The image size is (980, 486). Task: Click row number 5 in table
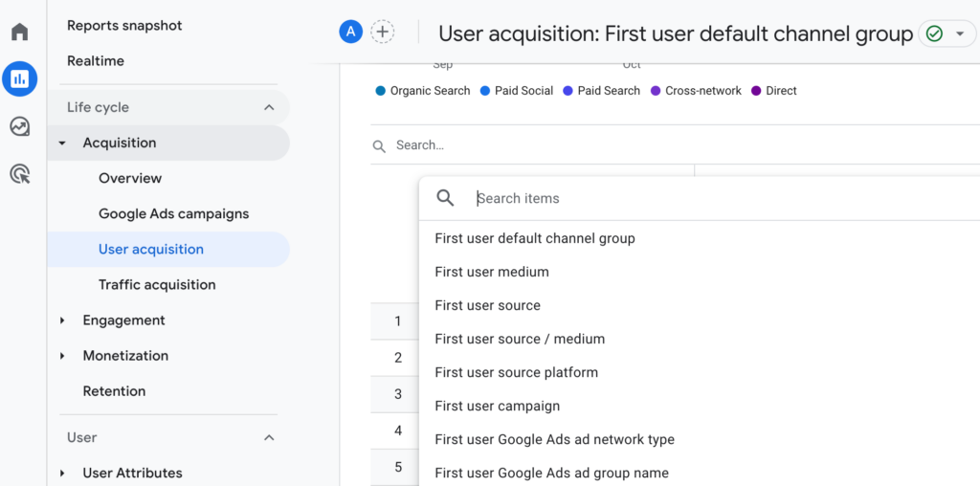[397, 467]
